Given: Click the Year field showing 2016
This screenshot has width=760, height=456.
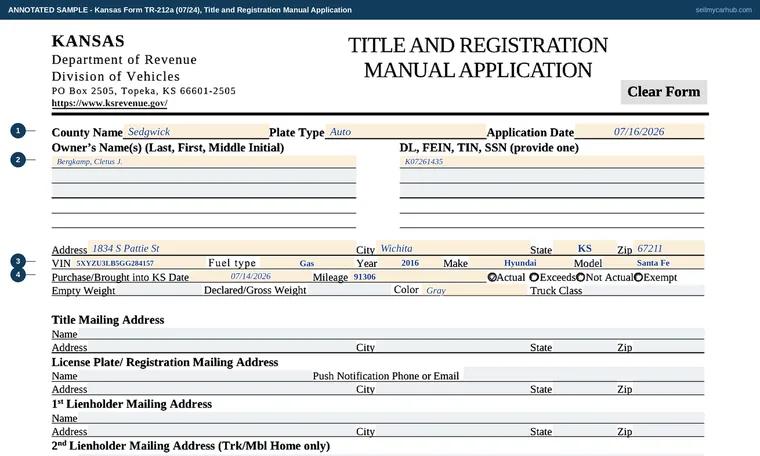Looking at the screenshot, I should [x=410, y=263].
